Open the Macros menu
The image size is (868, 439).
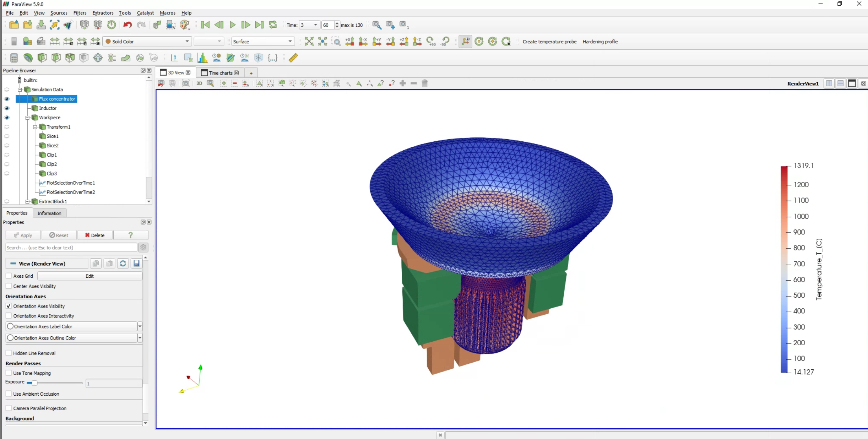point(167,13)
